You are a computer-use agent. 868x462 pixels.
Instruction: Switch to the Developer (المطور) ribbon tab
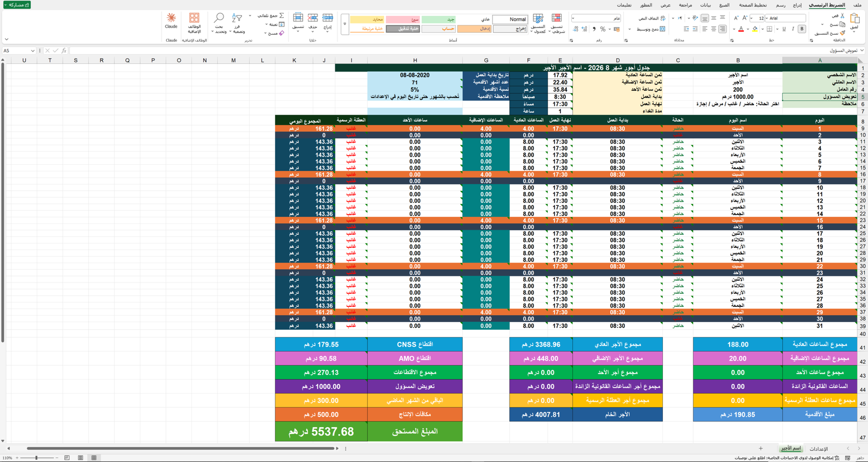(x=646, y=5)
